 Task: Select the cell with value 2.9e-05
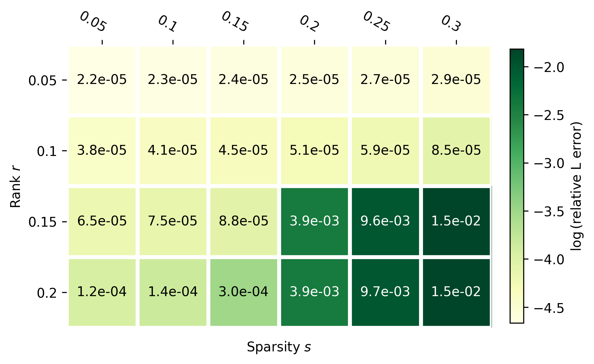pos(456,80)
